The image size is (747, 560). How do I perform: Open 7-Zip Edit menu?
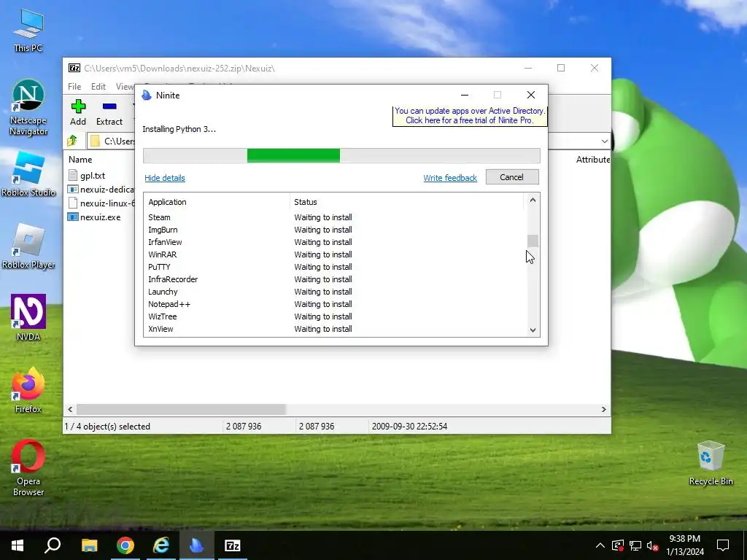(x=98, y=87)
